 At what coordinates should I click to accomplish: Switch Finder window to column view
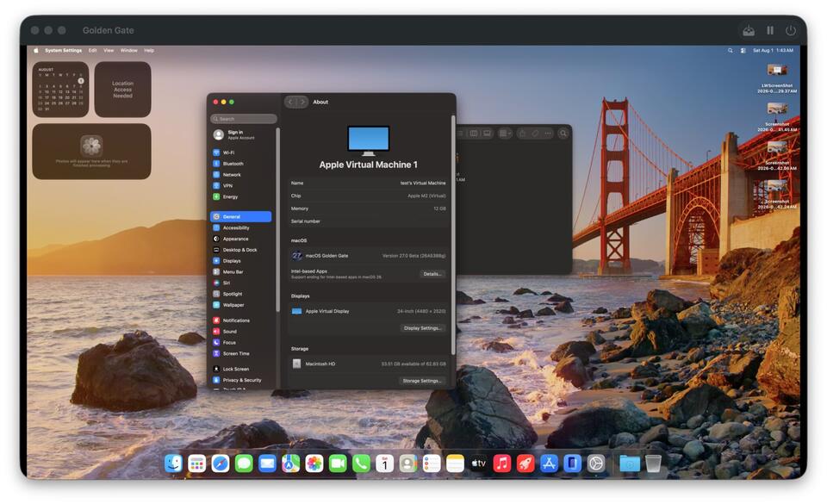tap(474, 134)
